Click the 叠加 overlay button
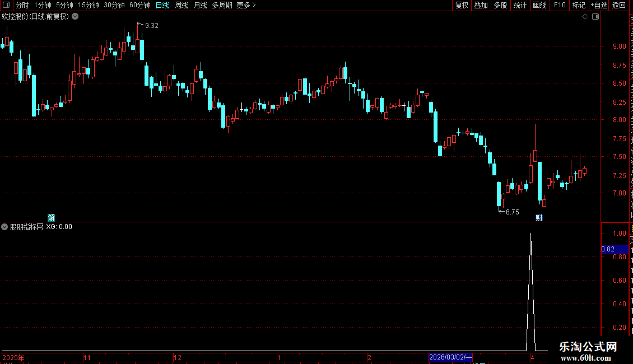Screen dimensions: 633x364 pos(481,5)
